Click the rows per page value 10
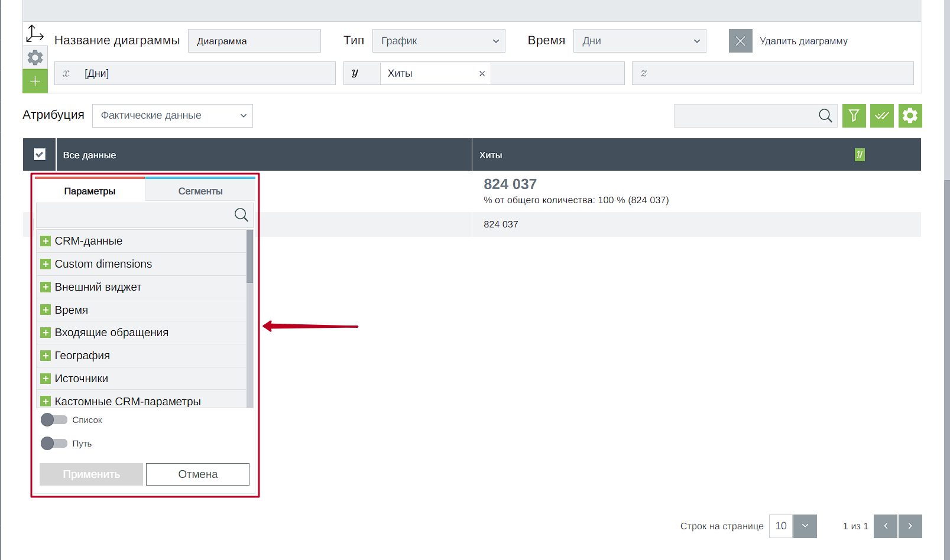The height and width of the screenshot is (560, 950). tap(781, 526)
